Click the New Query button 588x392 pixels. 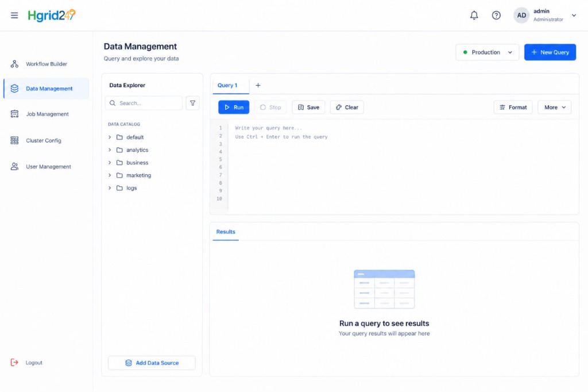[550, 52]
